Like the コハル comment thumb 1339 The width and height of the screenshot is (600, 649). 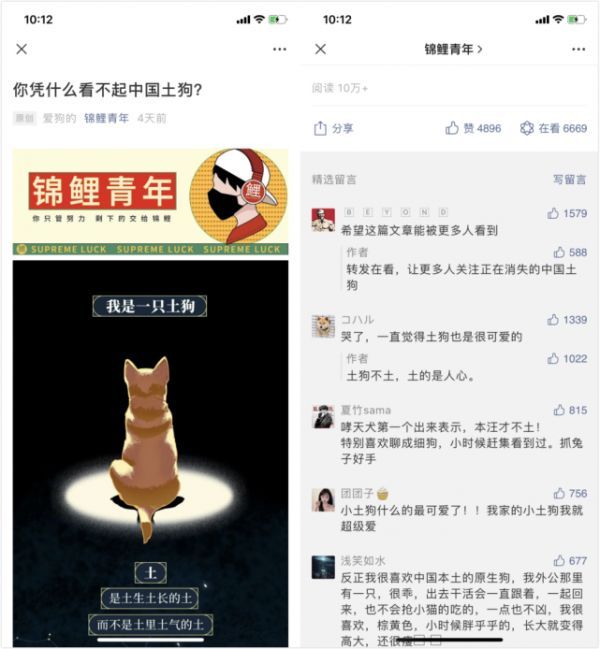(567, 320)
